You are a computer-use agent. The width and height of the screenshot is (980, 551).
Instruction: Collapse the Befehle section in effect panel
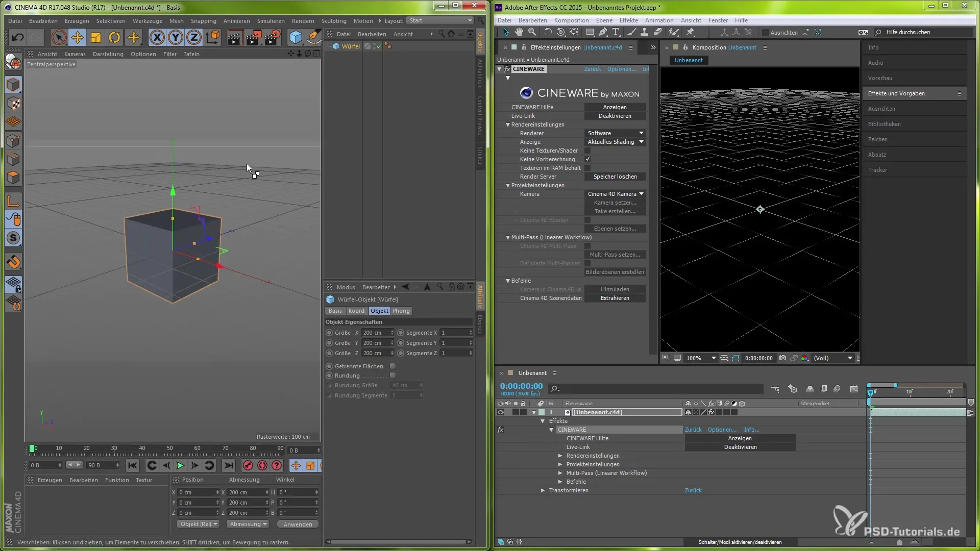pos(508,281)
